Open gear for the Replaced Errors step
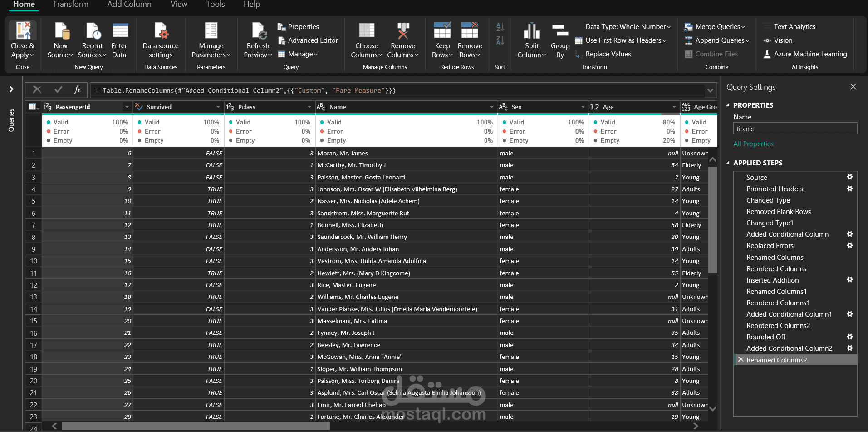 pos(850,245)
